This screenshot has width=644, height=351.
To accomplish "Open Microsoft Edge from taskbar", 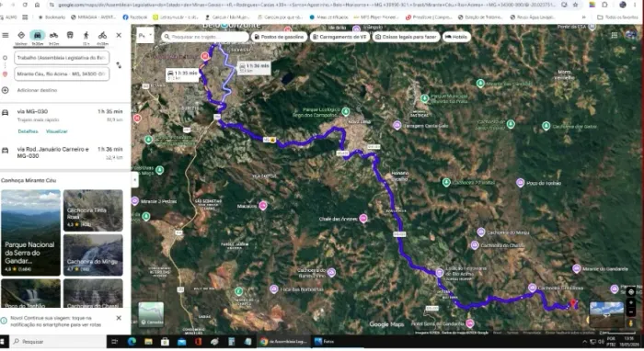I will [x=132, y=342].
